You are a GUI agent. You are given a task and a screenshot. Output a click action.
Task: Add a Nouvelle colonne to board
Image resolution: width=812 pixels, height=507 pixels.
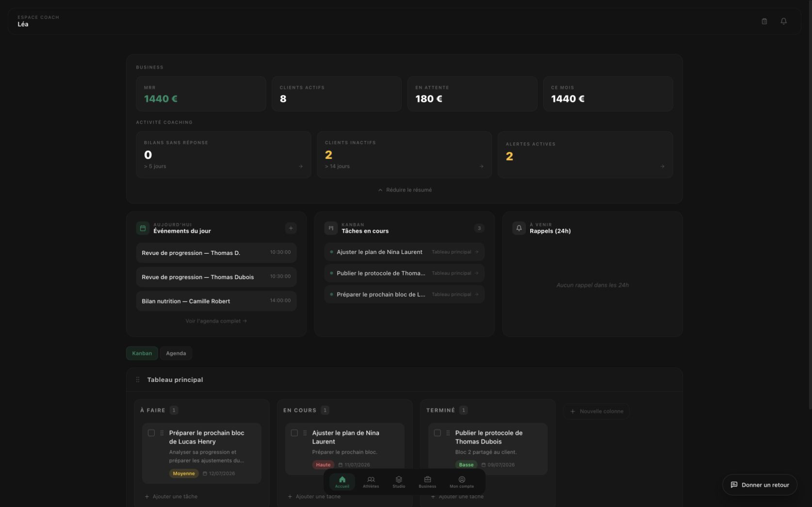pos(596,412)
